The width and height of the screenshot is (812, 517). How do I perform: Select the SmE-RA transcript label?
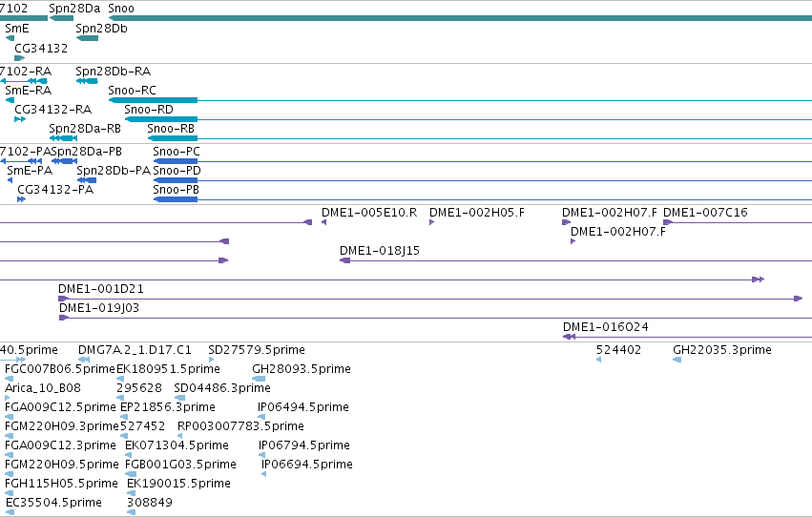tap(29, 90)
